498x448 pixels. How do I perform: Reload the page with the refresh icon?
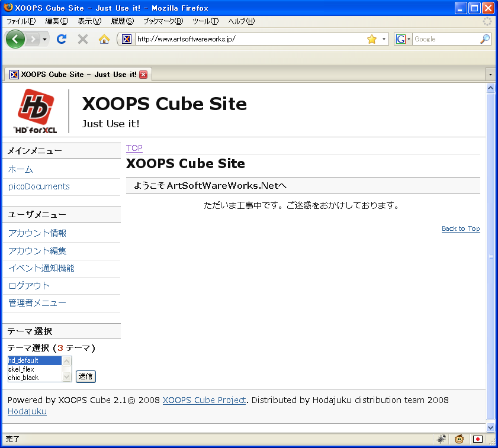pyautogui.click(x=62, y=39)
